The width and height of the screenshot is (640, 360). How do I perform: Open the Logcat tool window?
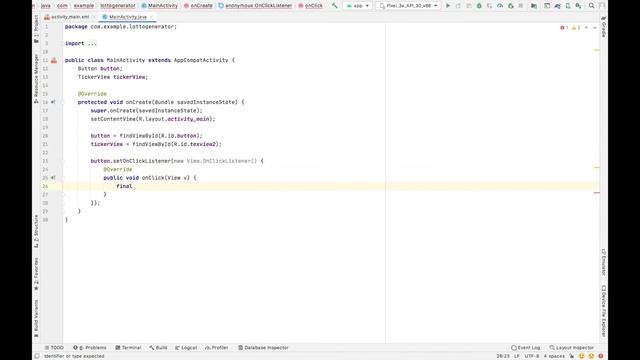(x=186, y=348)
